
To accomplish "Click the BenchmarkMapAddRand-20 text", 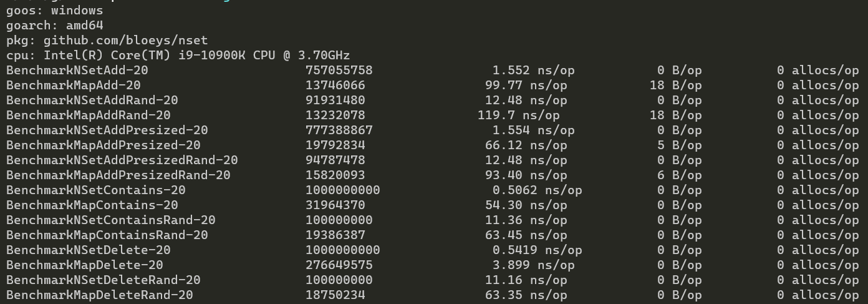I will tap(89, 115).
